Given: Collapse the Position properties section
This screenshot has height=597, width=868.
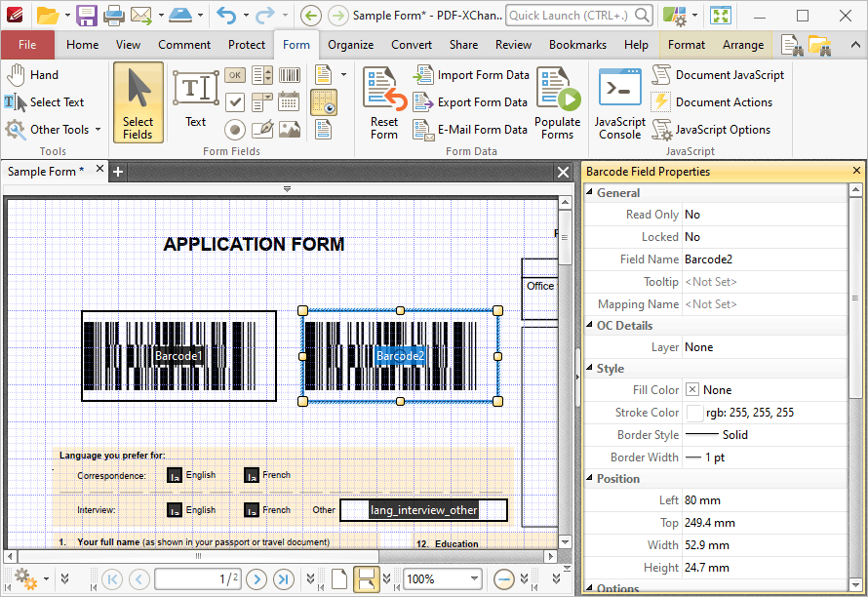Looking at the screenshot, I should [x=589, y=479].
